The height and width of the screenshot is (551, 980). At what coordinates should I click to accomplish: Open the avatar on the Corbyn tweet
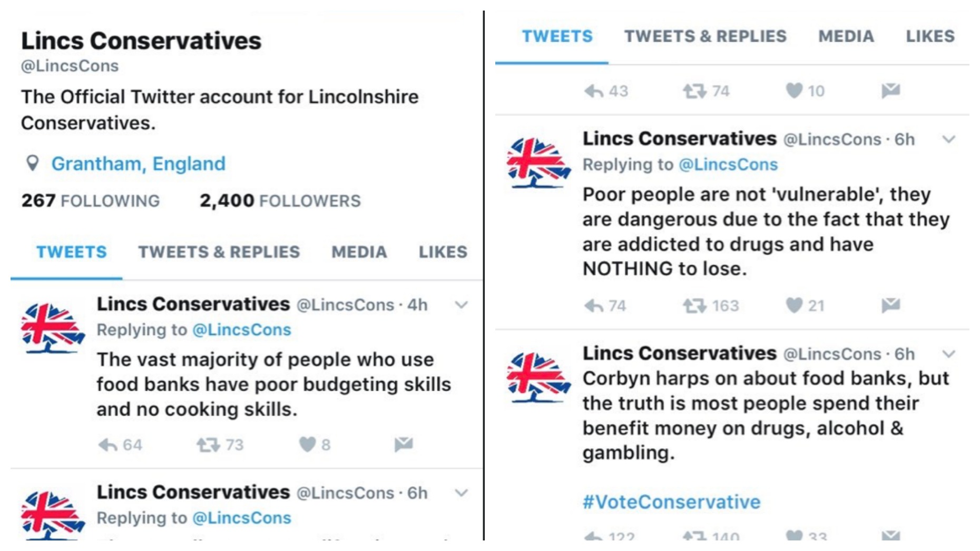(538, 378)
